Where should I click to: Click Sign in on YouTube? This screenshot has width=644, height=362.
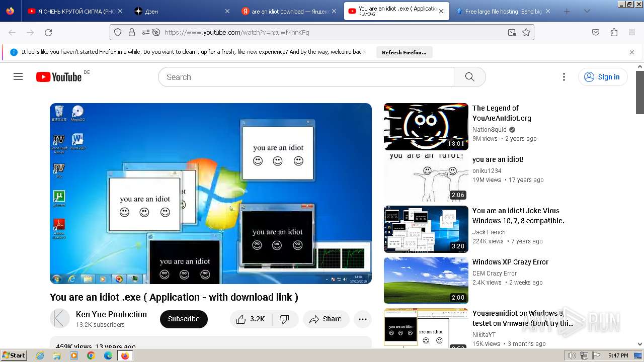pyautogui.click(x=603, y=77)
